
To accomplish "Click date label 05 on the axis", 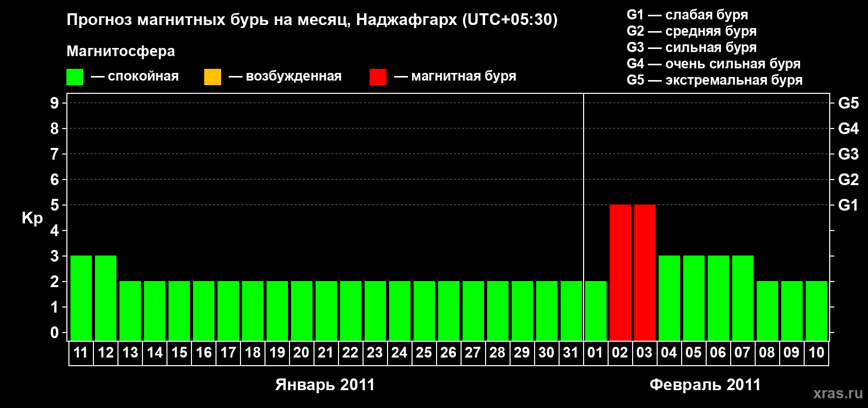I will (x=693, y=353).
